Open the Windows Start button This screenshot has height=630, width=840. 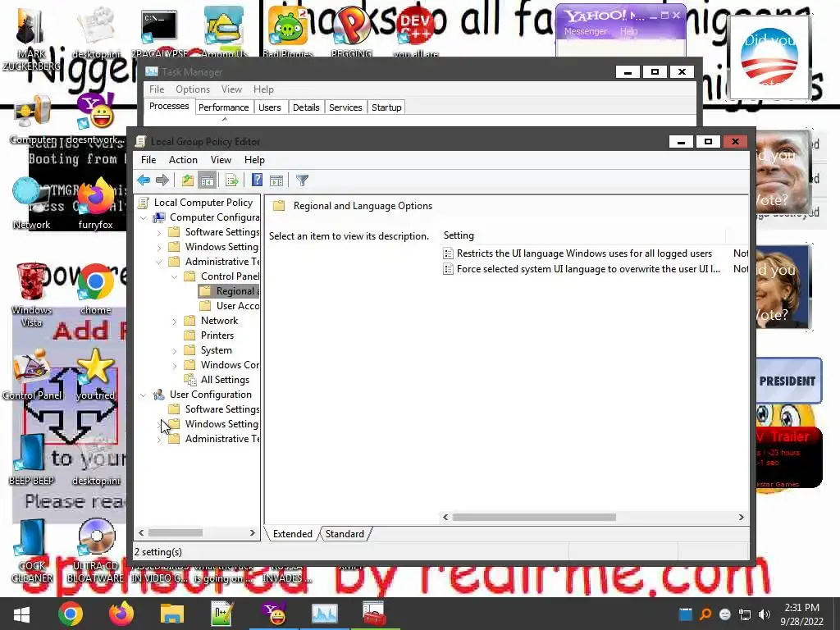(21, 614)
